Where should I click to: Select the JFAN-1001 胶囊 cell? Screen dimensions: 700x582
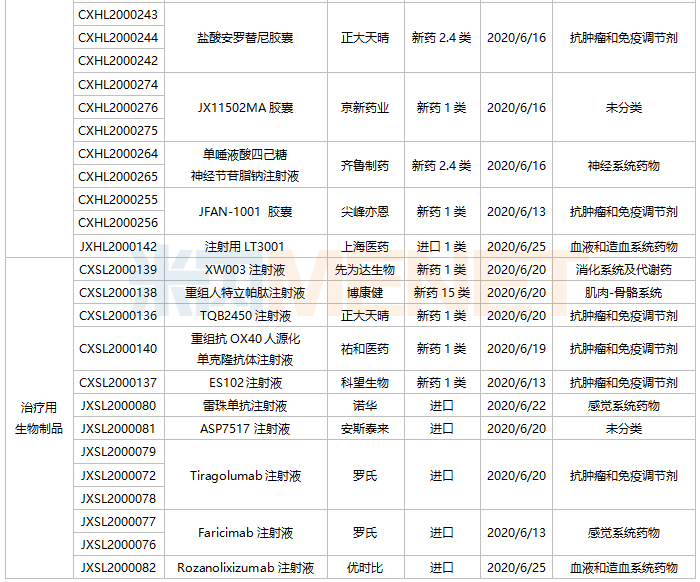tap(245, 212)
